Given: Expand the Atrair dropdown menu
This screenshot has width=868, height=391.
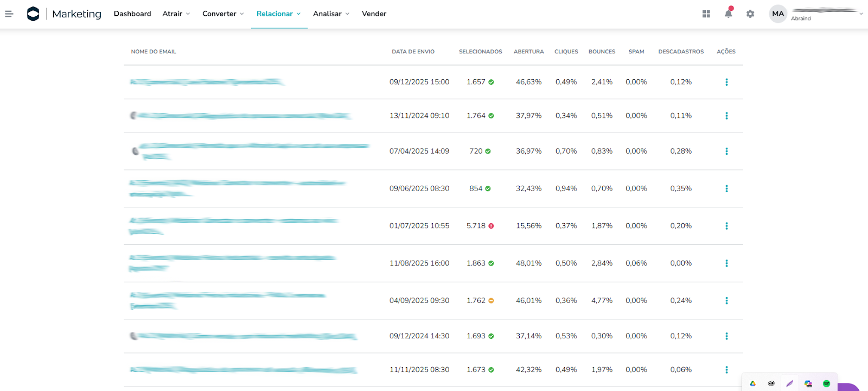Looking at the screenshot, I should tap(176, 14).
